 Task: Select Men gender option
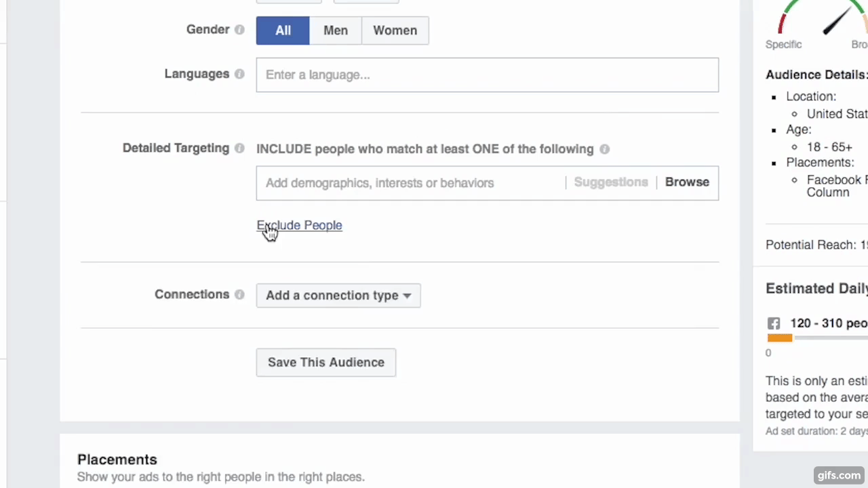point(335,30)
